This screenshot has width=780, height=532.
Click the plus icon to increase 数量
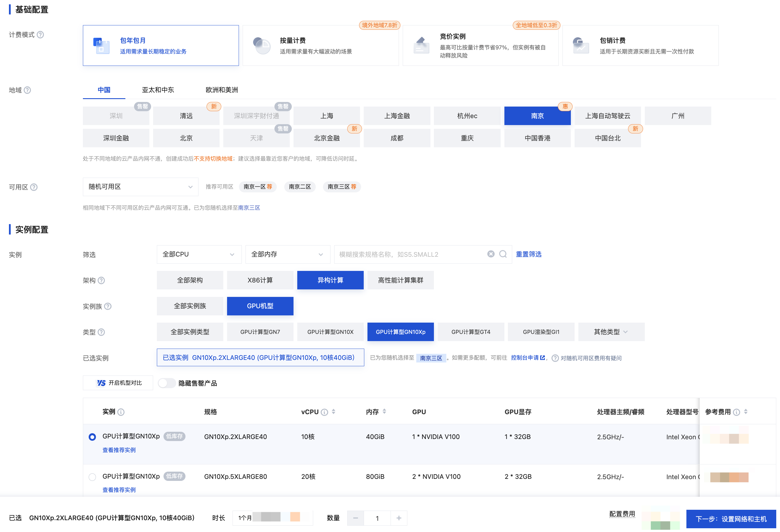tap(399, 518)
